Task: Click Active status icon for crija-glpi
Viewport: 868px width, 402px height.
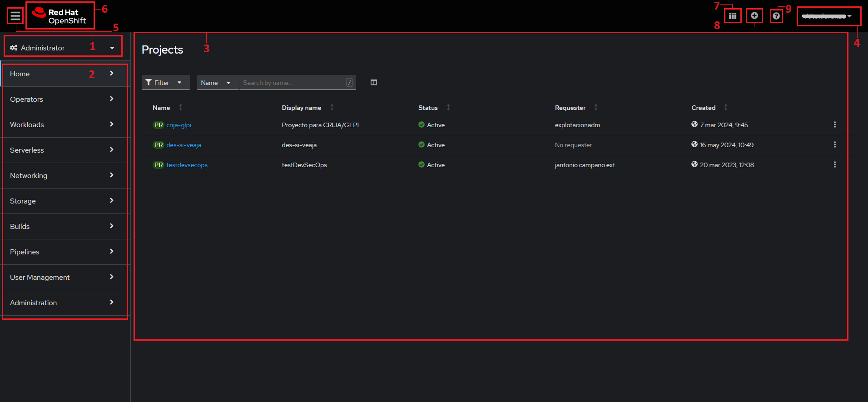Action: point(422,124)
